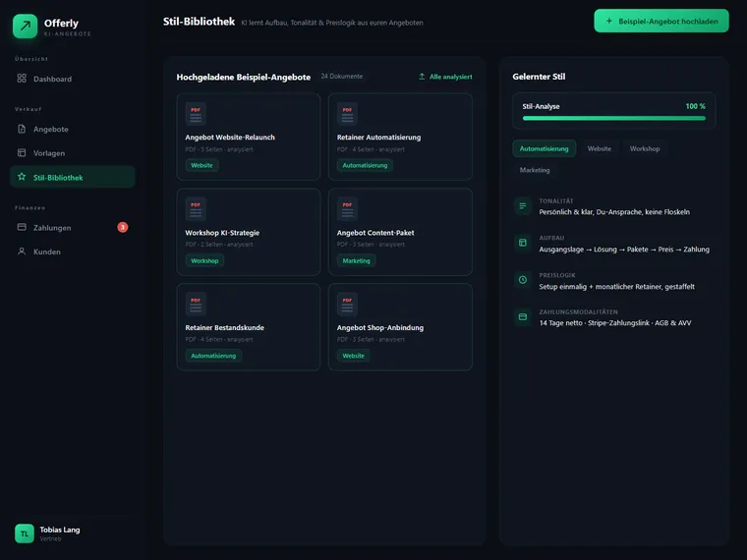Click the PDF icon of Angebot Content-Paket

pyautogui.click(x=347, y=209)
